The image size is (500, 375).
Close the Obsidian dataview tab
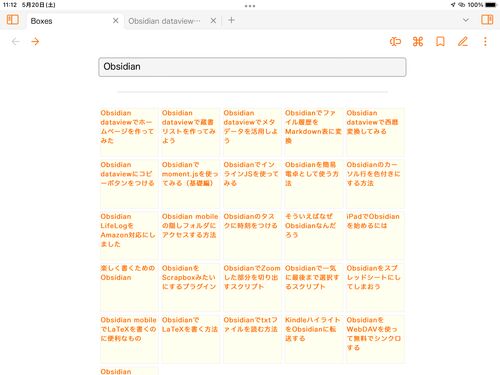pos(213,21)
